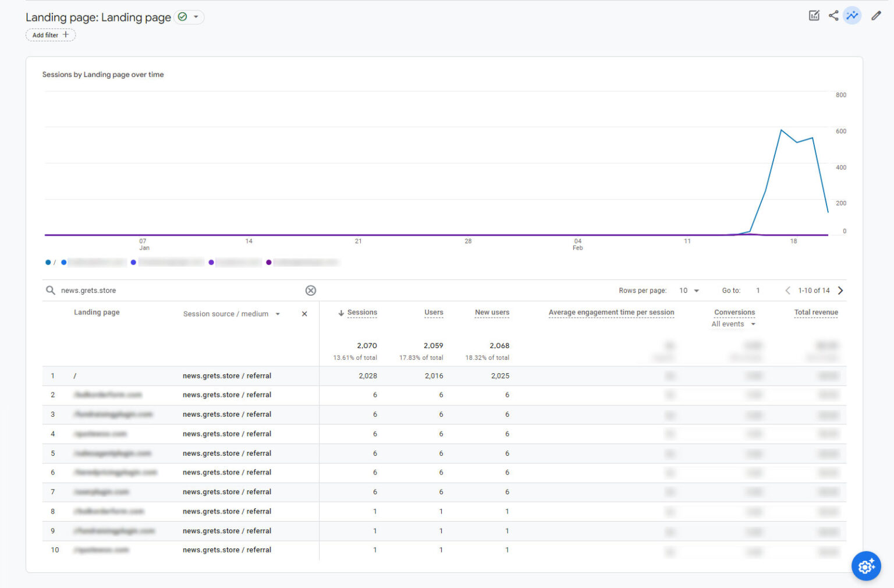Image resolution: width=894 pixels, height=588 pixels.
Task: Open the Rows per page dropdown
Action: coord(689,290)
